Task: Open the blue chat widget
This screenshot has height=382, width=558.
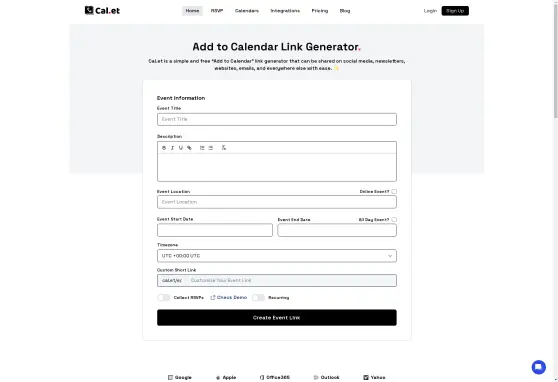Action: (x=538, y=367)
